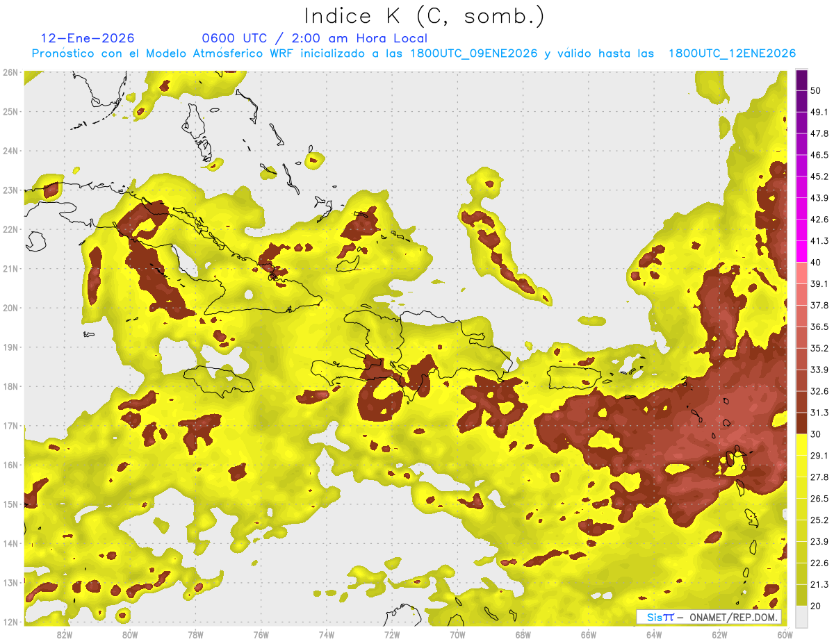Click the "32.6" colorbar value

(819, 391)
